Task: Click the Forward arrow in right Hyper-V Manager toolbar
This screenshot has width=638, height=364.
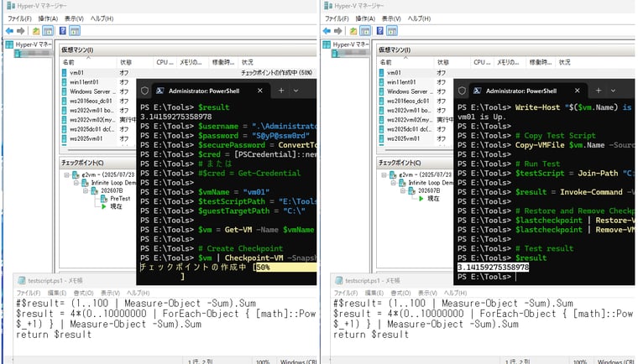Action: click(x=338, y=30)
